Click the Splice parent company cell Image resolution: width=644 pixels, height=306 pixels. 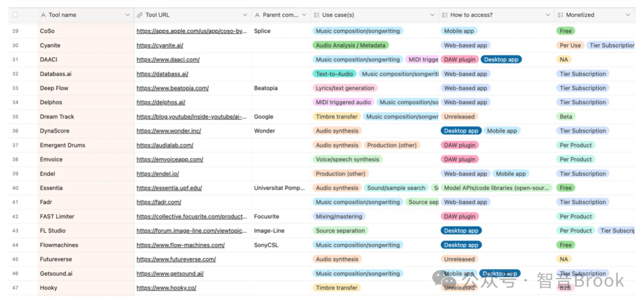coord(281,31)
